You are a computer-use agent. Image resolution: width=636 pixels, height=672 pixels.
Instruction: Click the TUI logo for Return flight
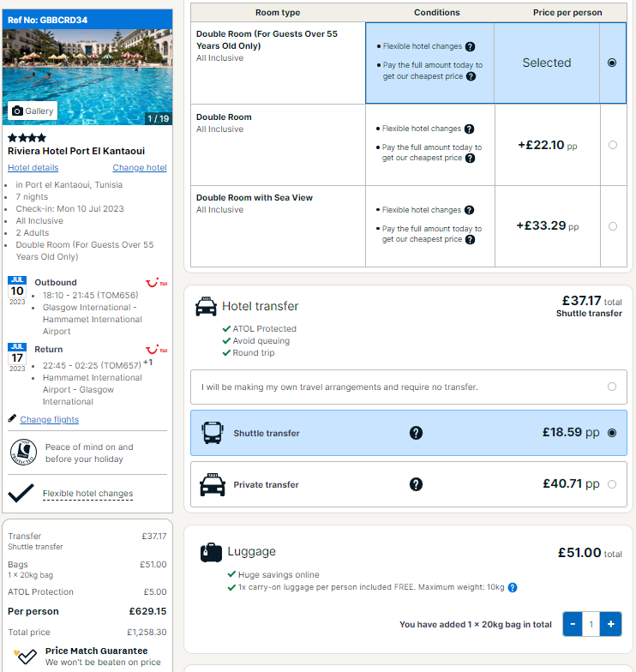click(156, 350)
